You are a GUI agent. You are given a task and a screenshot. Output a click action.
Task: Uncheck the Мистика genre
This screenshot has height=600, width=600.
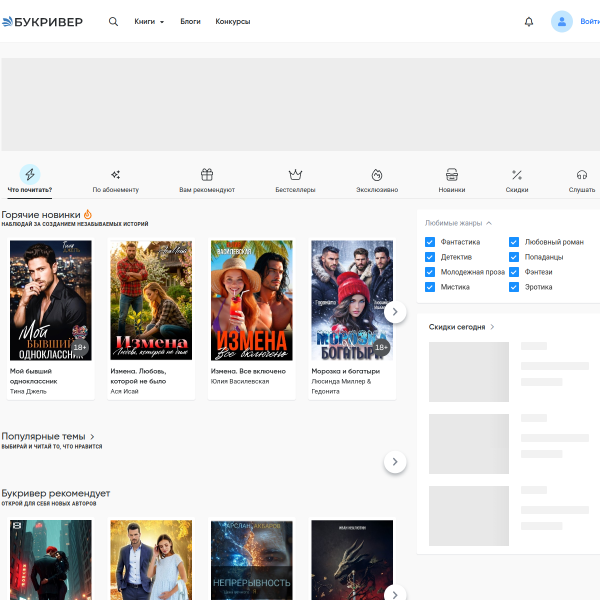click(x=430, y=287)
